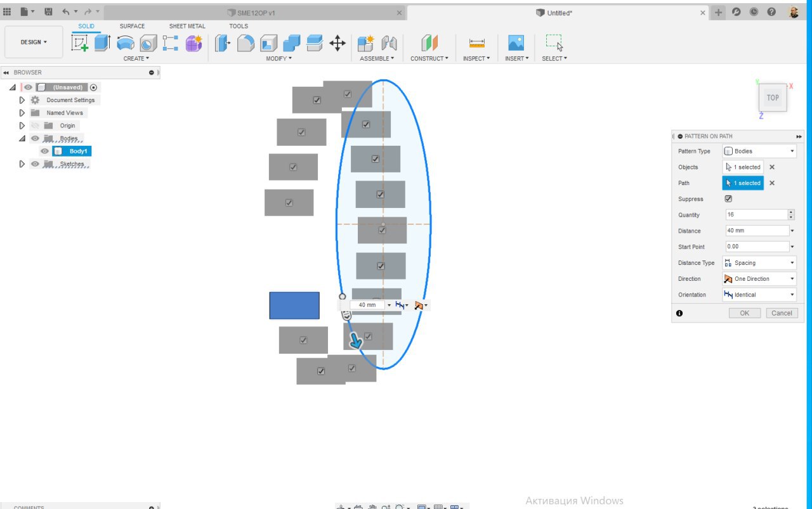
Task: Hide Body1 using its eye icon
Action: pos(44,151)
